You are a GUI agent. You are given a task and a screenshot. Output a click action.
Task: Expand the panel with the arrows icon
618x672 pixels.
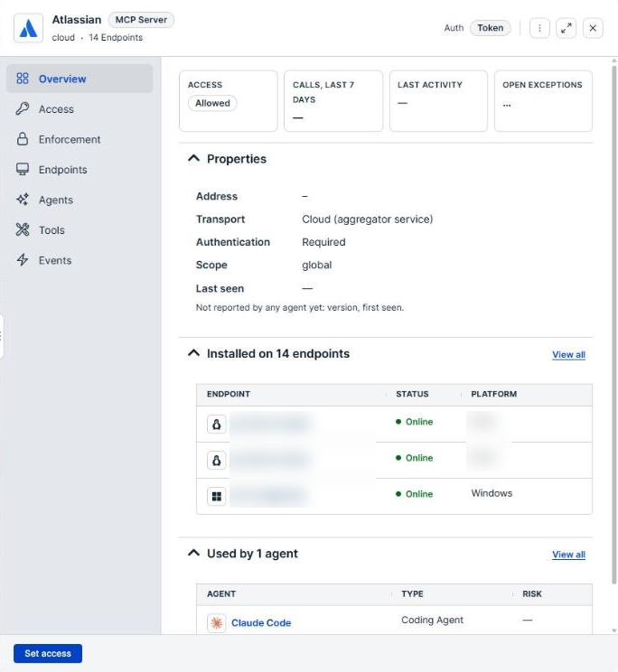[566, 28]
